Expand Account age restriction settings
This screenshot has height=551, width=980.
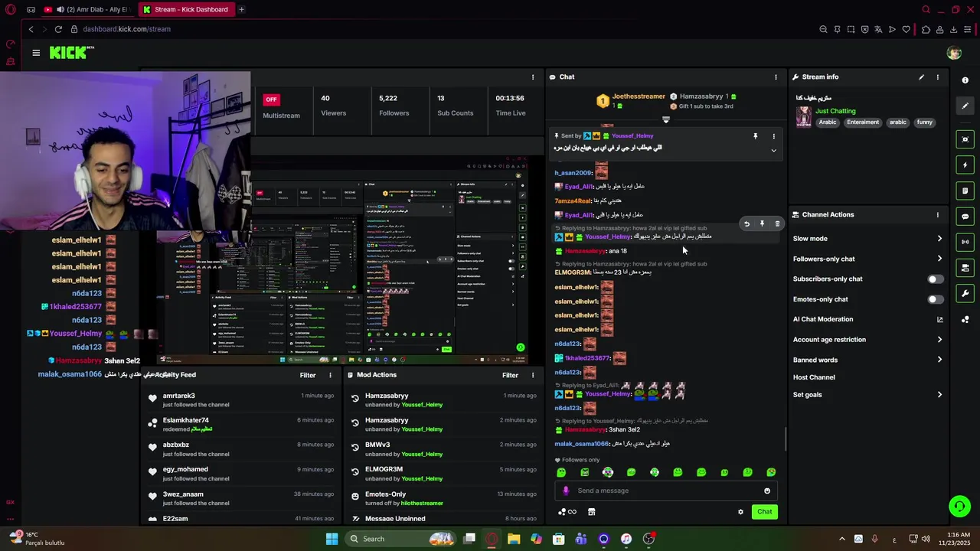tap(939, 340)
